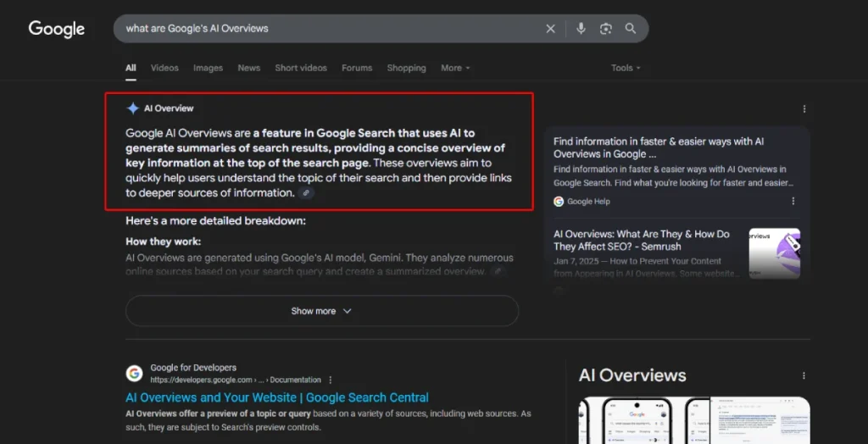This screenshot has height=444, width=868.
Task: Switch to the News tab
Action: tap(249, 68)
